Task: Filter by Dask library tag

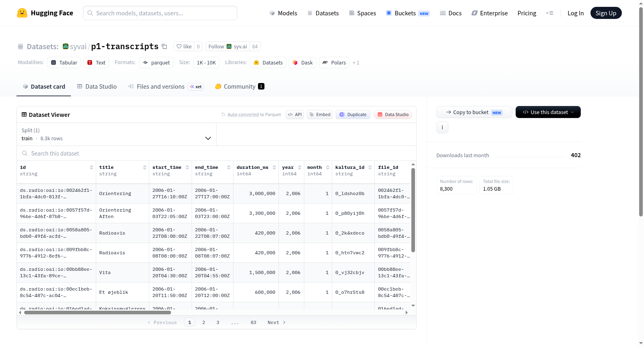Action: tap(302, 62)
